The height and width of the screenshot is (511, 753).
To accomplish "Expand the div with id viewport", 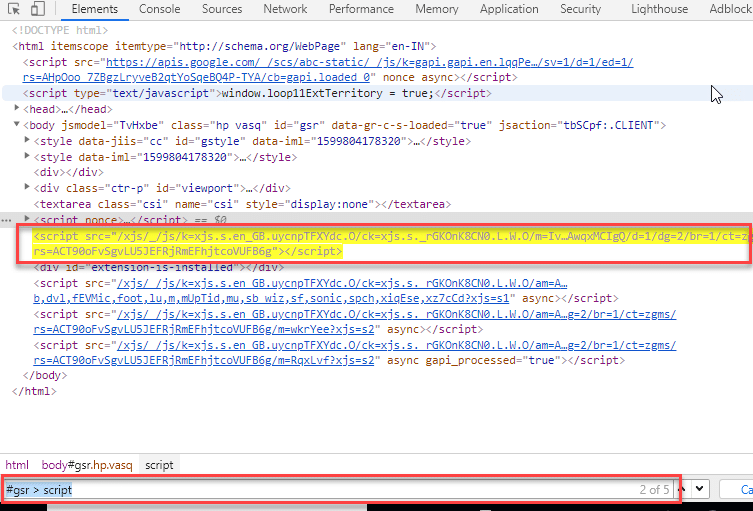I will [27, 187].
